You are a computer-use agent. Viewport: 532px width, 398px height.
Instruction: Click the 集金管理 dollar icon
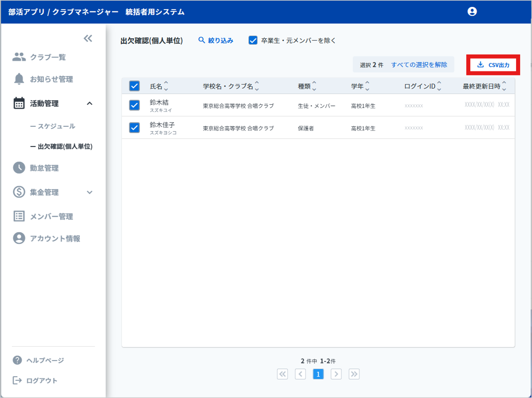tap(19, 192)
